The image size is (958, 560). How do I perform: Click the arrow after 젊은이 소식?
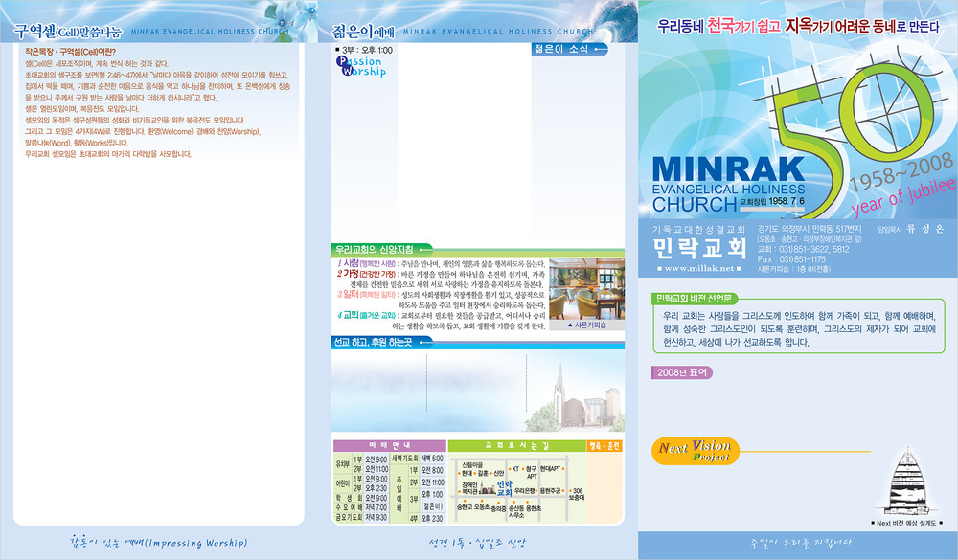click(x=600, y=48)
